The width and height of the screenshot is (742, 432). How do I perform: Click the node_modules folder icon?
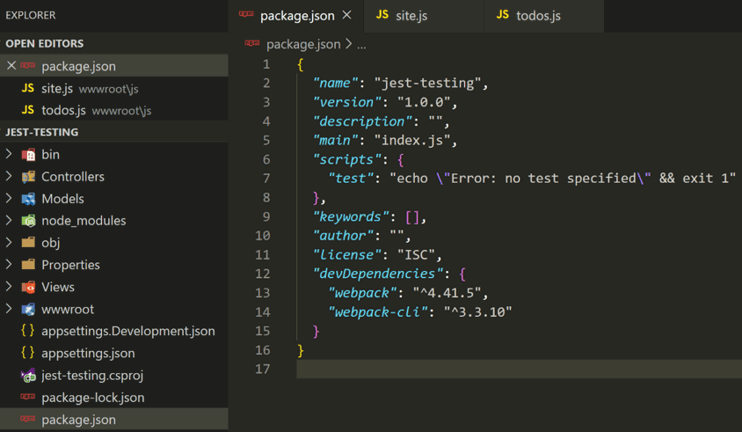(28, 220)
